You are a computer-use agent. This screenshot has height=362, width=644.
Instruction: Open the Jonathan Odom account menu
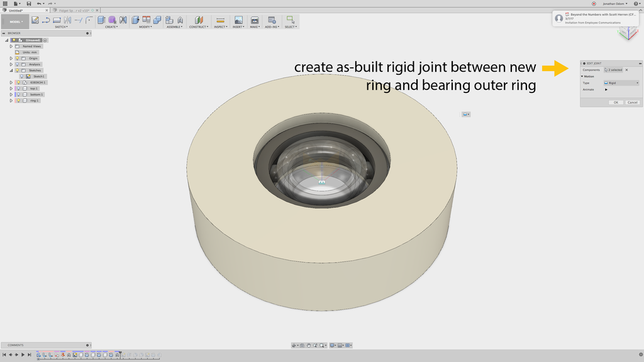(615, 4)
